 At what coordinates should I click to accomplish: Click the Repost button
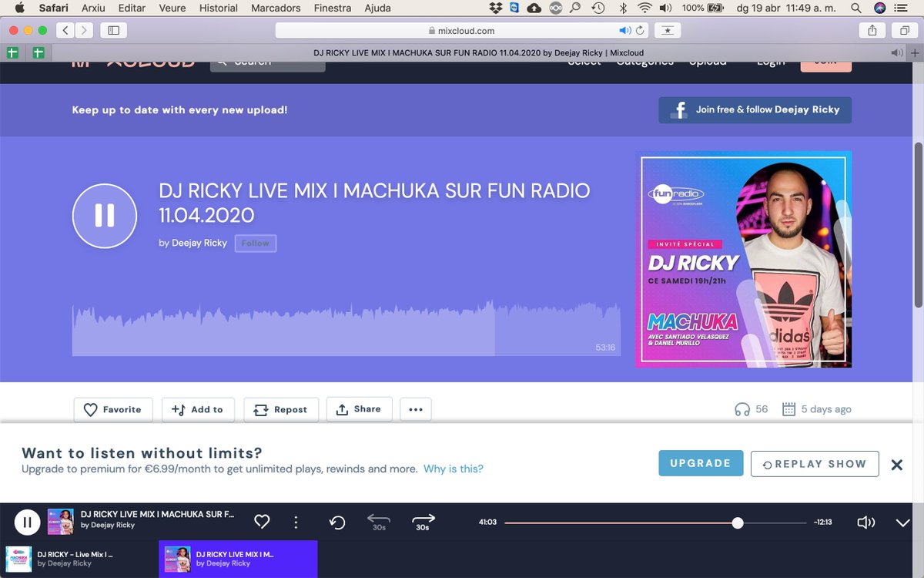point(280,409)
